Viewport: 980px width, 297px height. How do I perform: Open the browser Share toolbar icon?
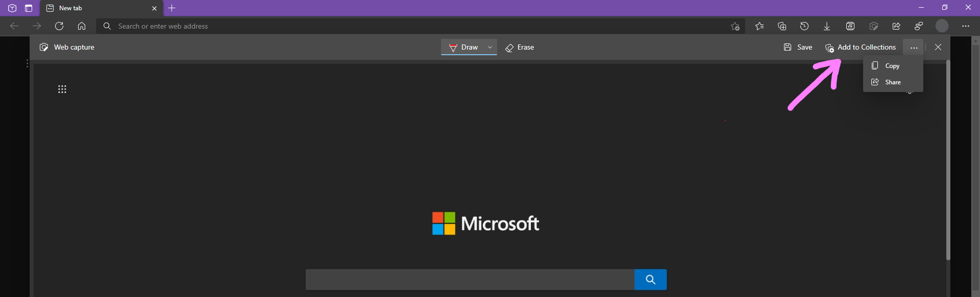pyautogui.click(x=896, y=26)
